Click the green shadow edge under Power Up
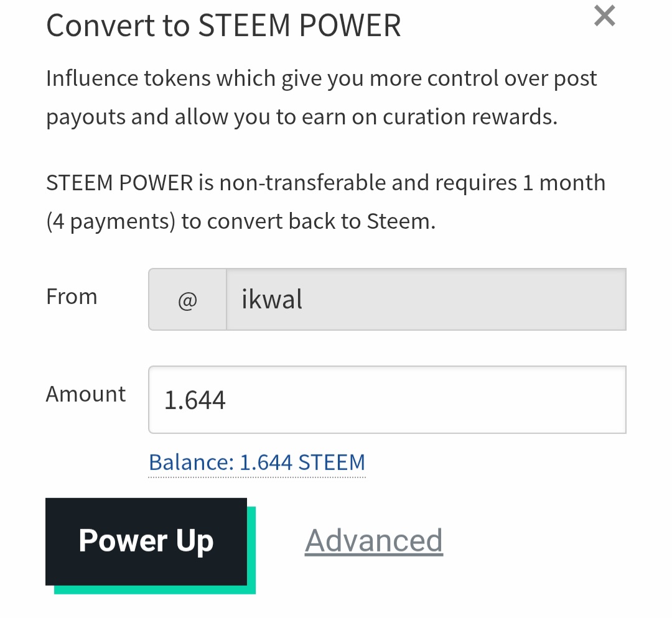The width and height of the screenshot is (672, 618). point(155,590)
